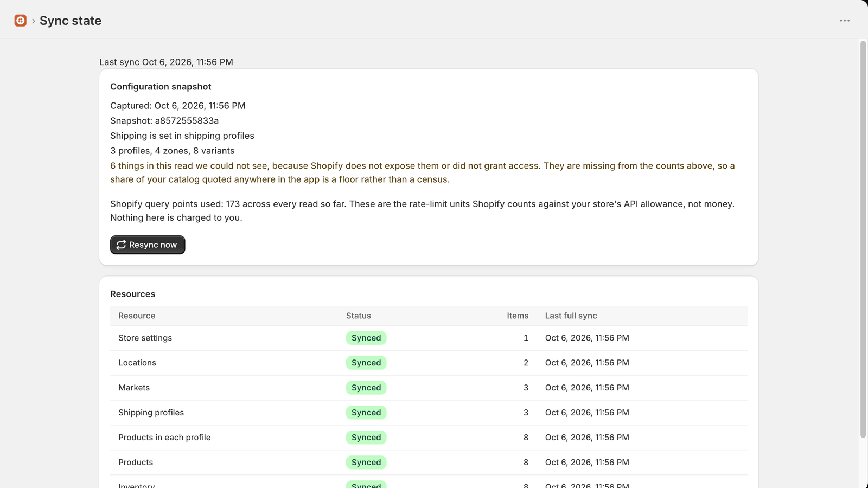Click the Resource column header

click(x=137, y=316)
